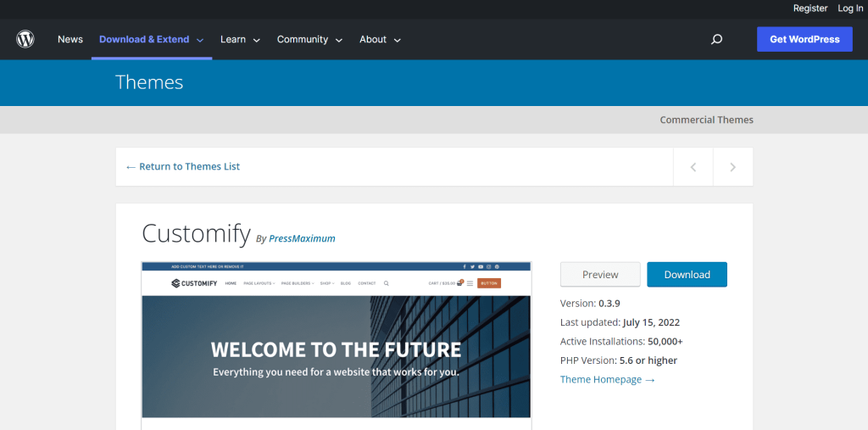Click Active Installations 50,000+ text

(621, 341)
